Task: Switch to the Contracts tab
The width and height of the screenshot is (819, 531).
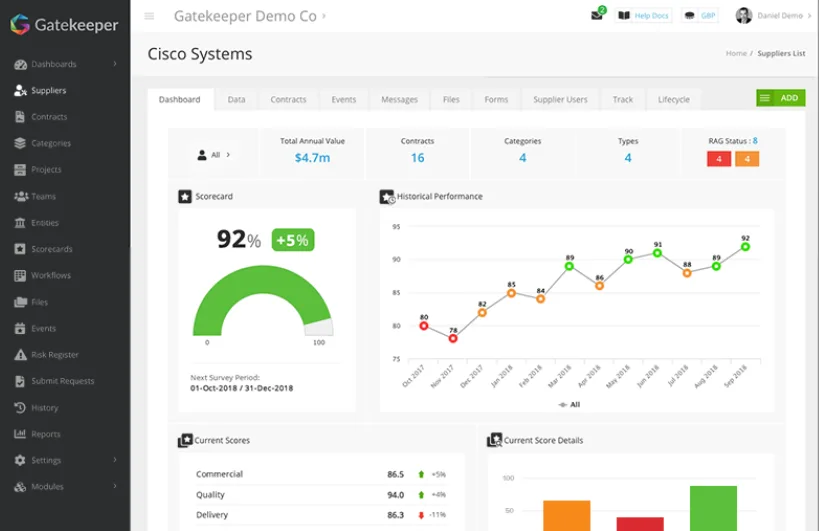Action: coord(288,100)
